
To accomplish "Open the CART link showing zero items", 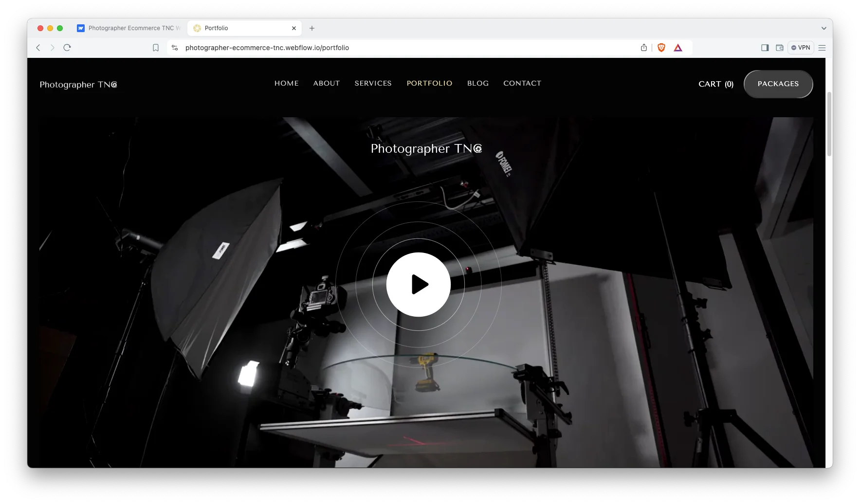I will [715, 84].
